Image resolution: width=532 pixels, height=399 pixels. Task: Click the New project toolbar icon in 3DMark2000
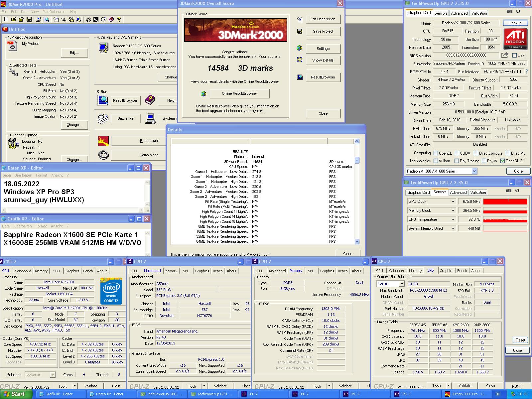6,20
